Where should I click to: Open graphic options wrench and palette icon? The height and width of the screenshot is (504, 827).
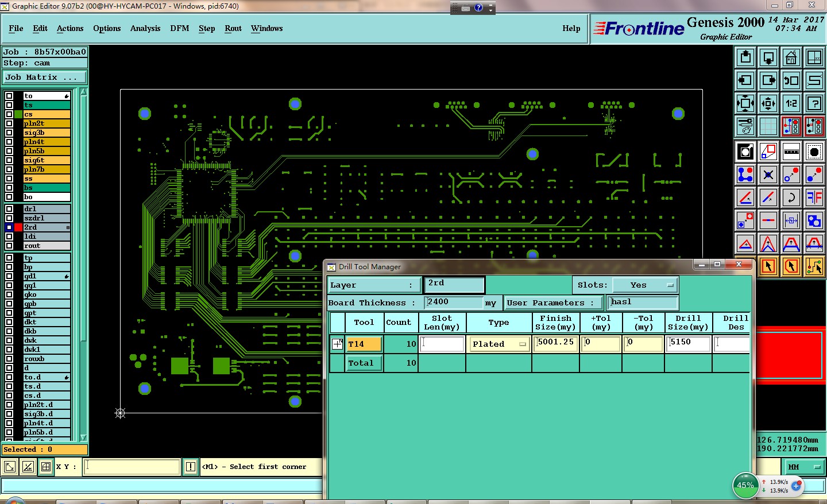click(x=745, y=126)
